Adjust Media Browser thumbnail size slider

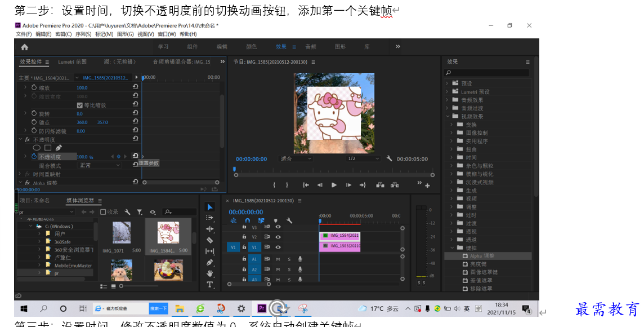(x=122, y=286)
